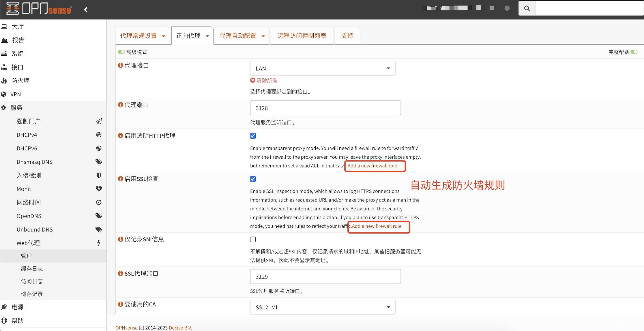Click the info icon beside 代理接口

click(x=120, y=65)
